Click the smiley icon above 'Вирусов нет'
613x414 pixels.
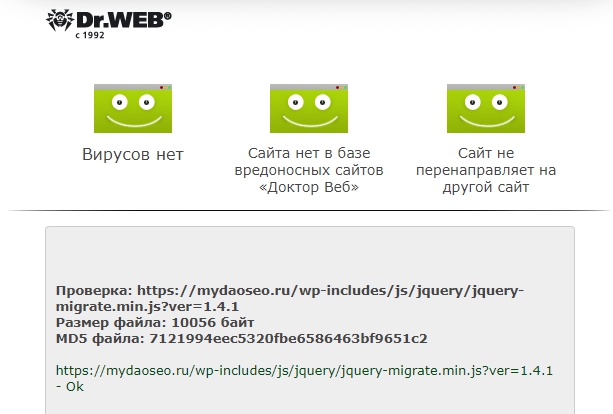coord(133,108)
